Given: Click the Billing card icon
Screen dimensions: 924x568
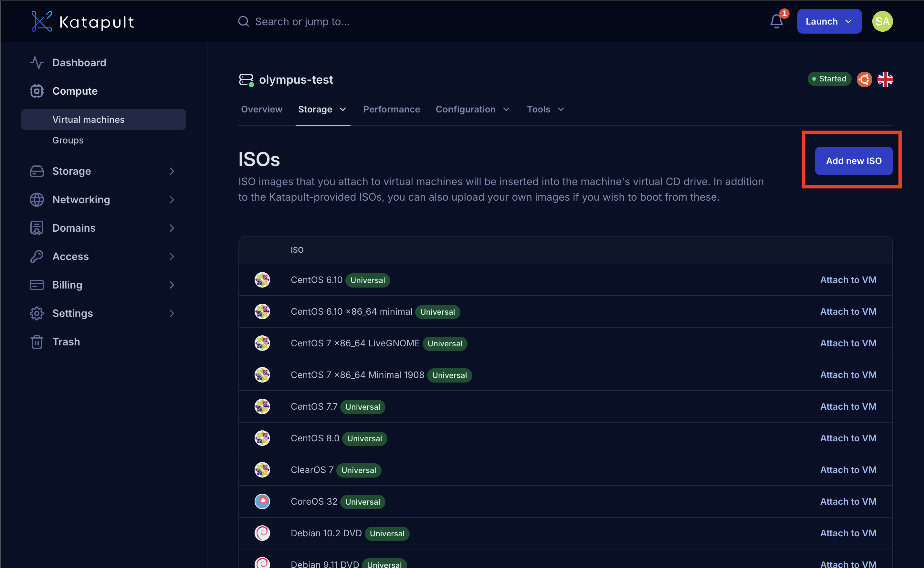Looking at the screenshot, I should pos(37,285).
